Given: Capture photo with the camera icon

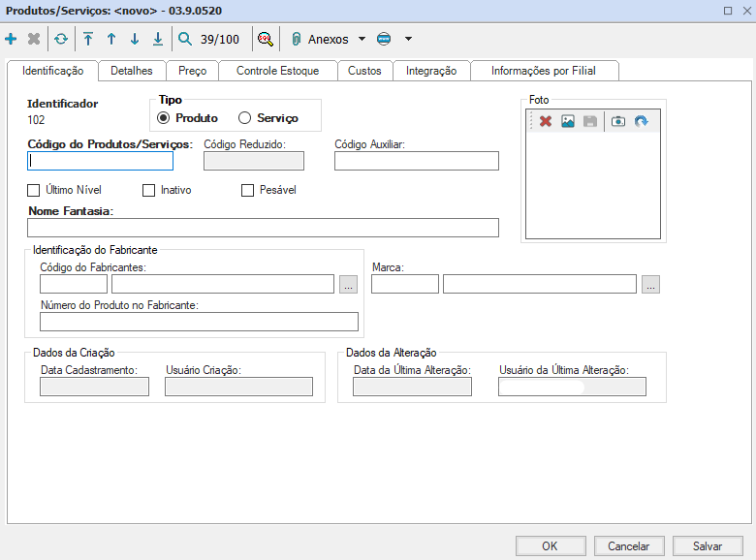Looking at the screenshot, I should [x=617, y=121].
